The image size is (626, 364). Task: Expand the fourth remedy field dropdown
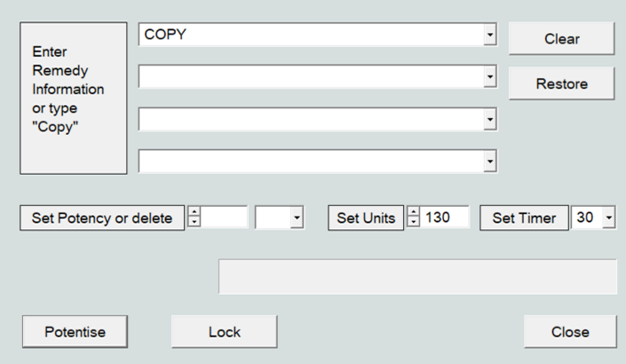(x=489, y=162)
